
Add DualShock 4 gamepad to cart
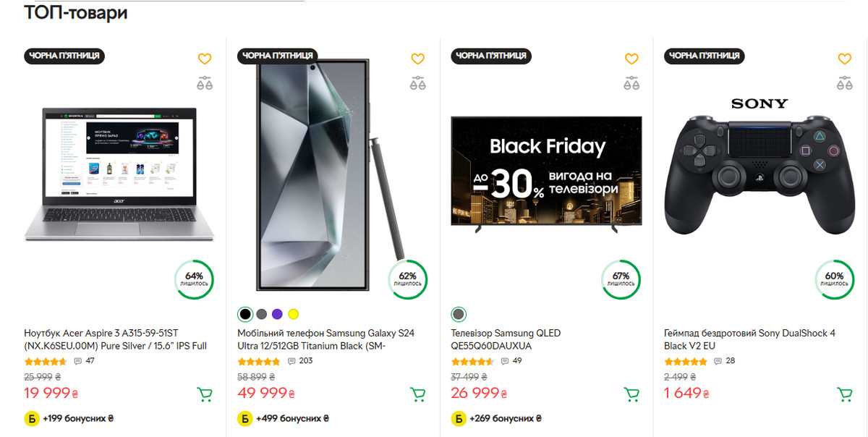844,394
